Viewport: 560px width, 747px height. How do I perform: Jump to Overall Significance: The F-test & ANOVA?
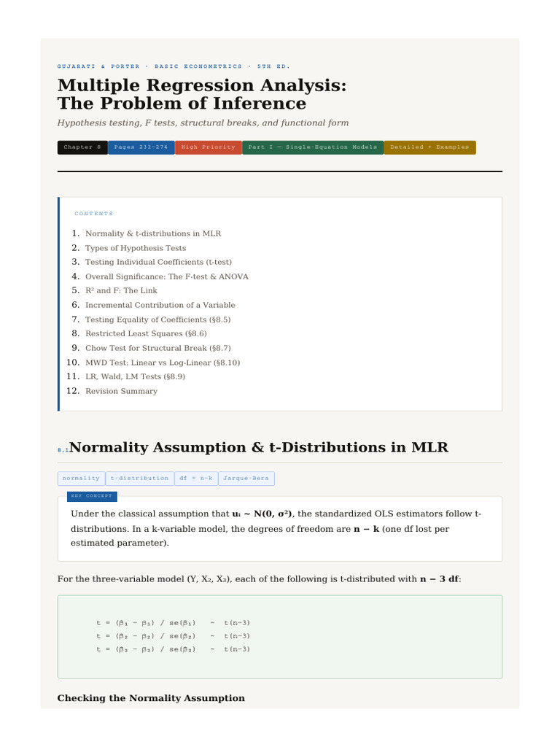click(167, 276)
